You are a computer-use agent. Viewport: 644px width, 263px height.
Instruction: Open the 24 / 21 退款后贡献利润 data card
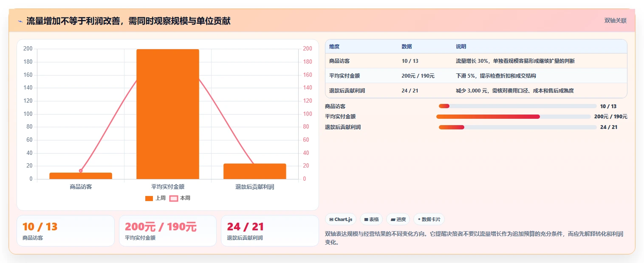coord(270,231)
